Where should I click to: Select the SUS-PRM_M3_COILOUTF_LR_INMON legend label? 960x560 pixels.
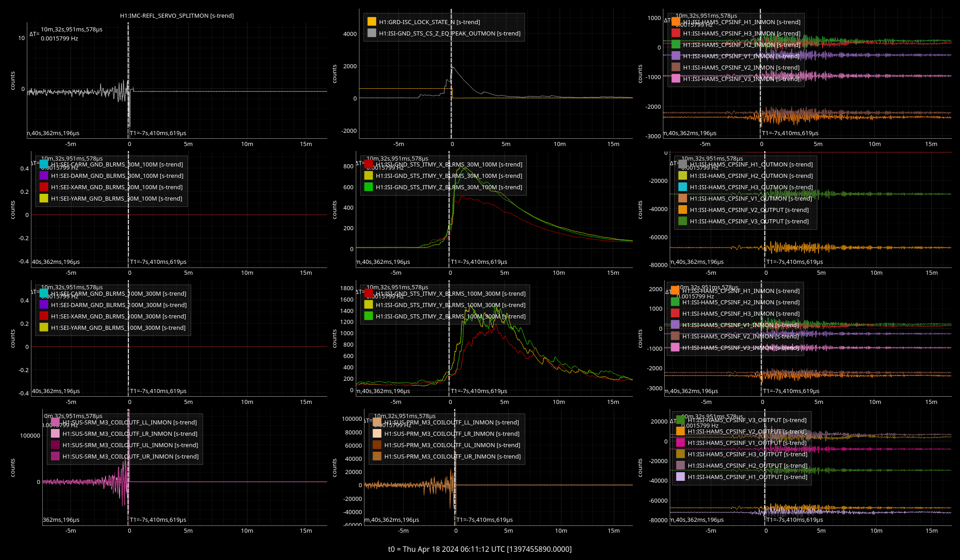click(x=452, y=434)
